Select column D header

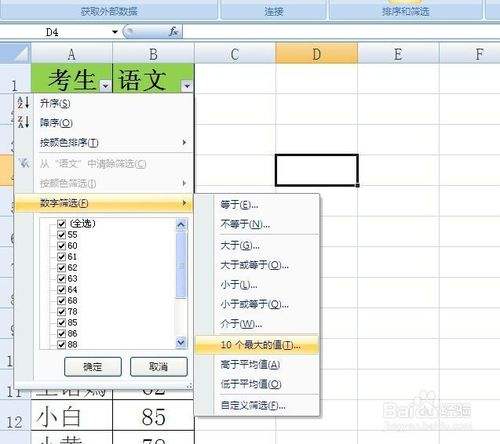[317, 53]
